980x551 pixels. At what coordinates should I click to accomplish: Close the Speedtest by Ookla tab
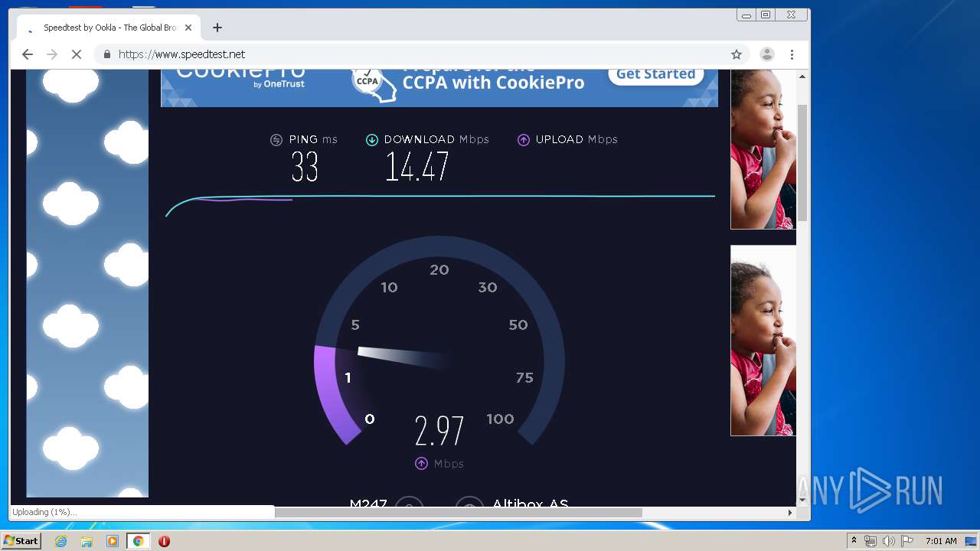[188, 28]
